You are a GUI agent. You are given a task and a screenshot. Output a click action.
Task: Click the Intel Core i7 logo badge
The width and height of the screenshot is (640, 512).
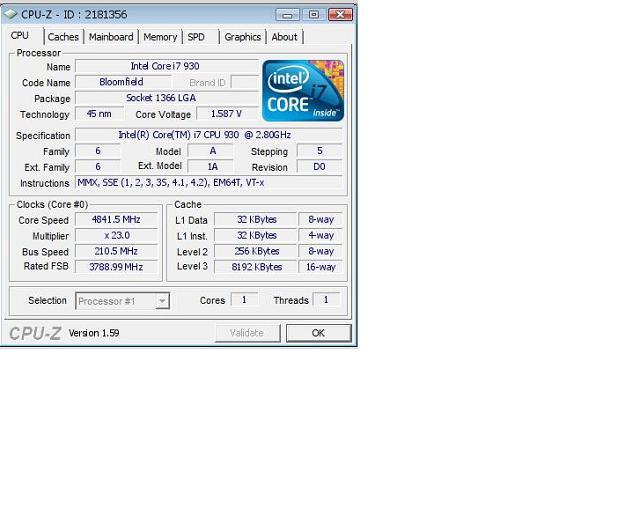click(303, 90)
